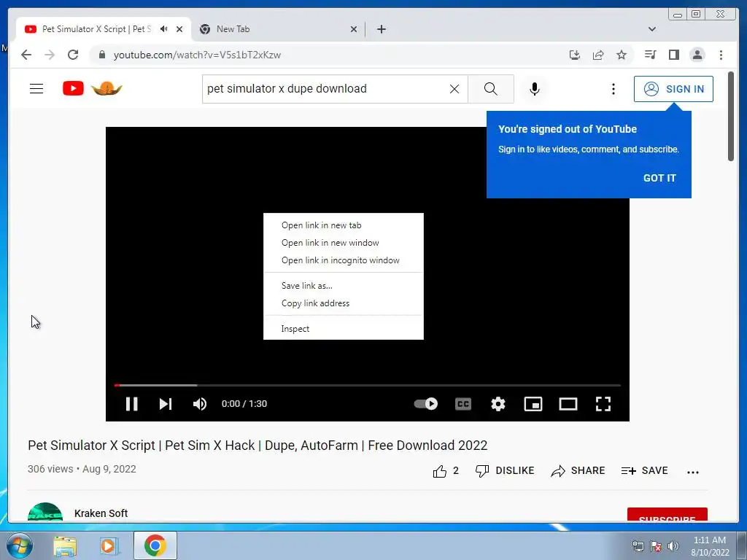Switch to theater mode
Viewport: 747px width, 560px height.
tap(568, 404)
